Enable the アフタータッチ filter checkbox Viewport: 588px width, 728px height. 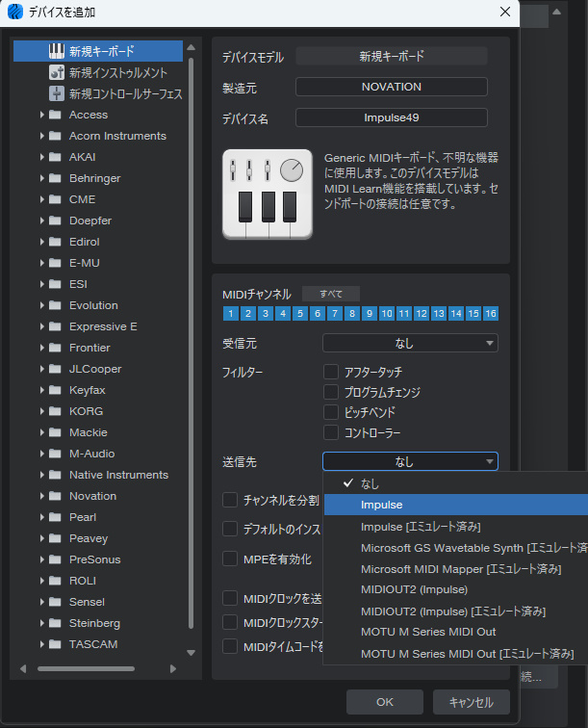coord(332,372)
